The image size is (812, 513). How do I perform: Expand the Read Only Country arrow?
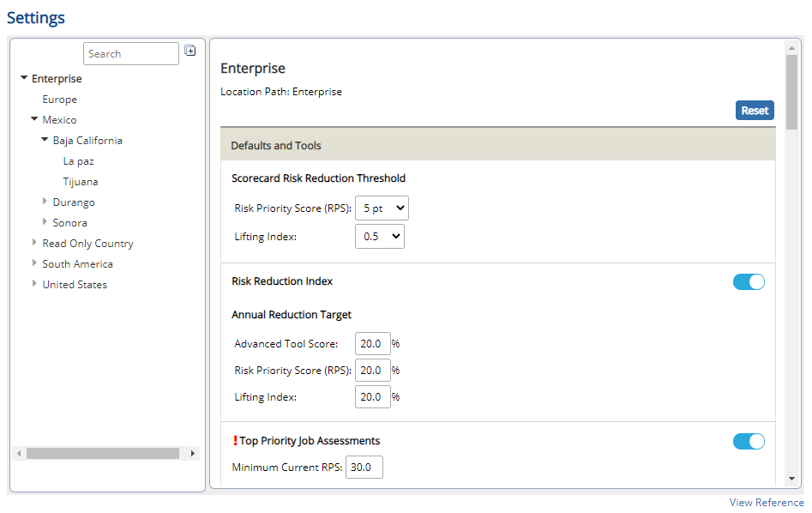[x=34, y=242]
